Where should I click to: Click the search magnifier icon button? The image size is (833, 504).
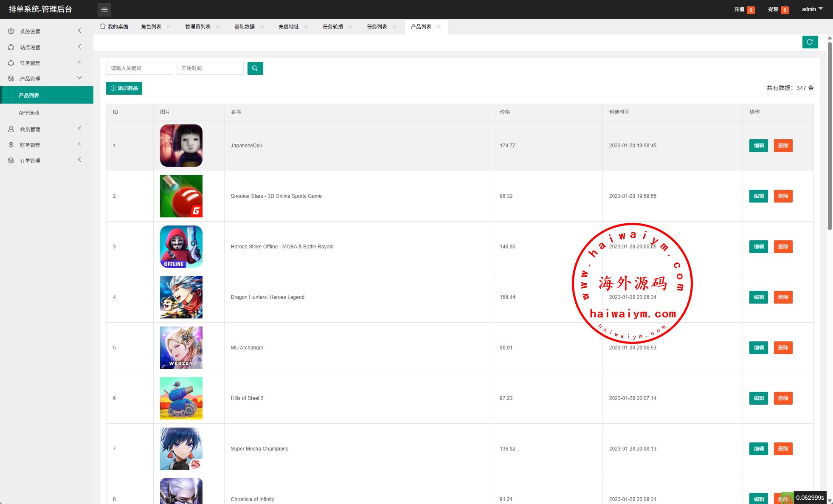[x=255, y=68]
